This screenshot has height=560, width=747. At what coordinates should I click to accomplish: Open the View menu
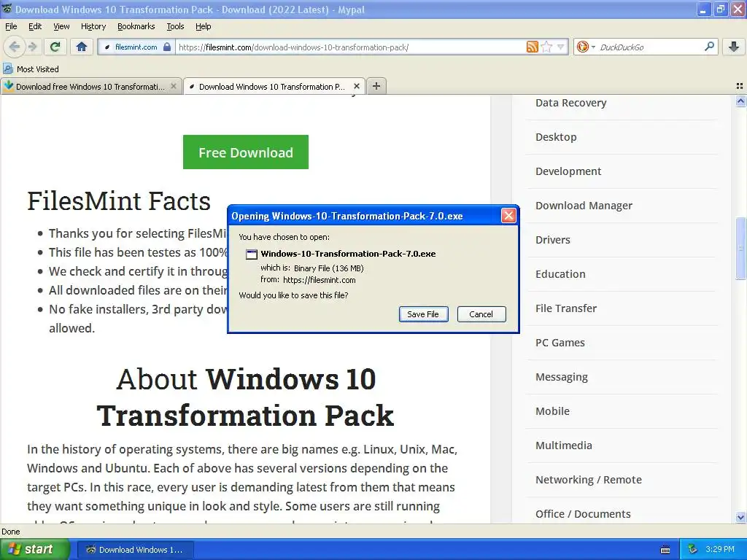pyautogui.click(x=61, y=26)
